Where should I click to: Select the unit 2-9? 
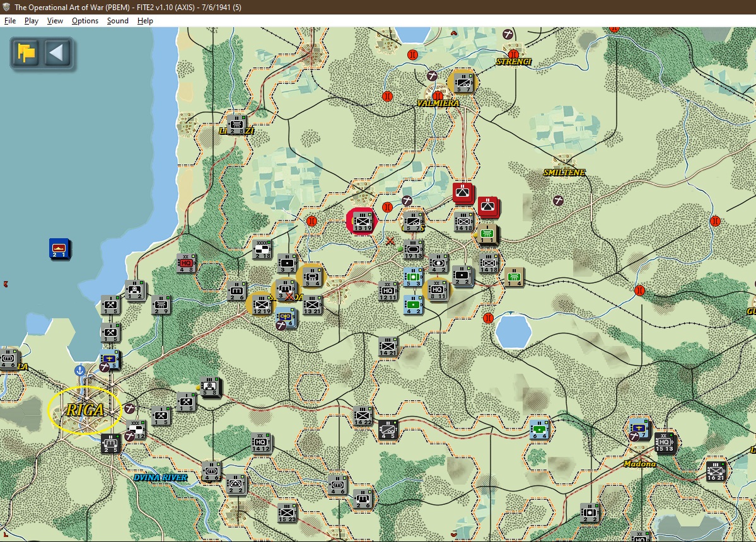point(161,305)
